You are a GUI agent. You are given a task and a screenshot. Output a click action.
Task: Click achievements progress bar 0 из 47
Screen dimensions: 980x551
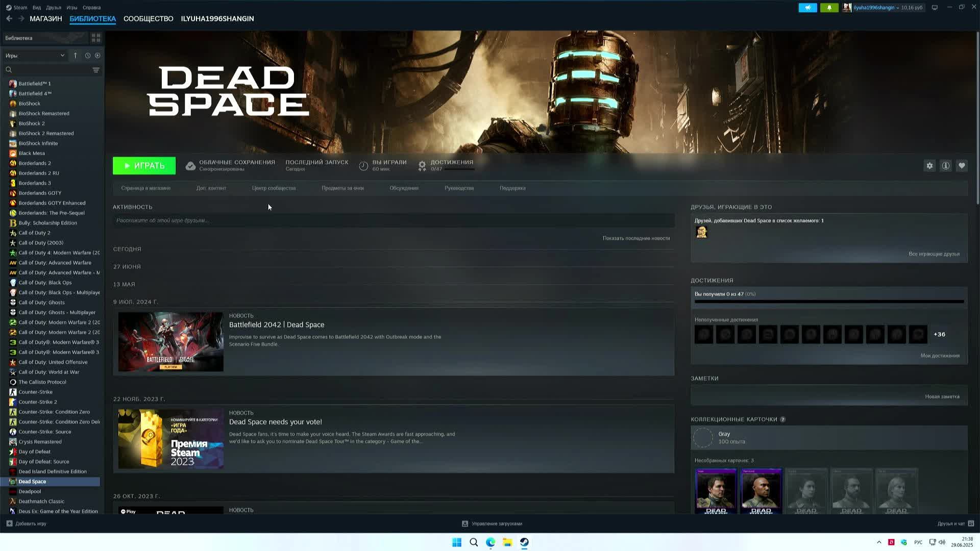(x=829, y=302)
